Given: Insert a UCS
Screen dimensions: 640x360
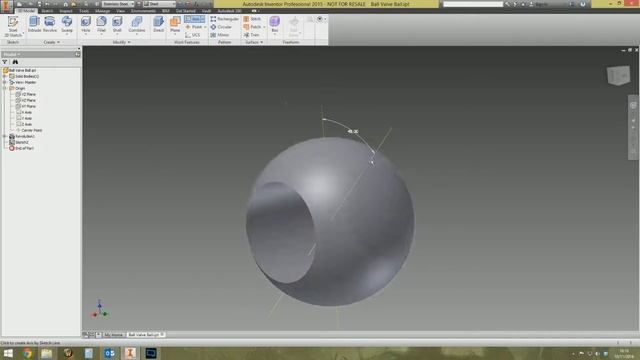Looking at the screenshot, I should [x=193, y=35].
